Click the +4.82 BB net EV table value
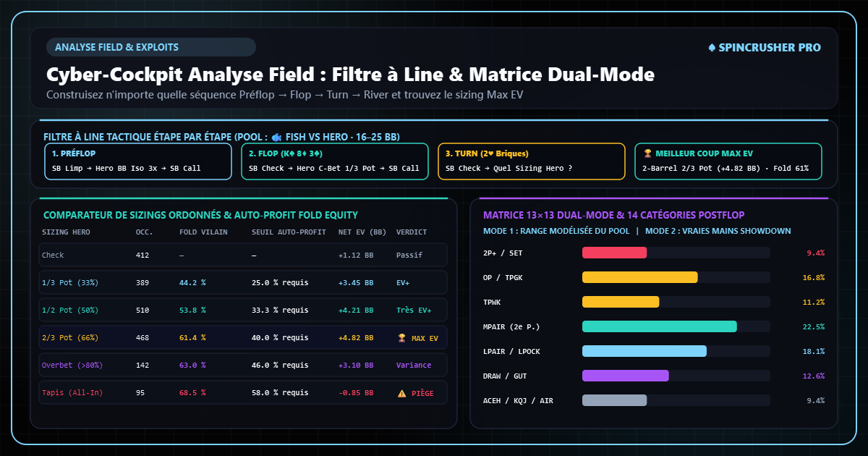Screen dimensions: 868x456 click(356, 338)
